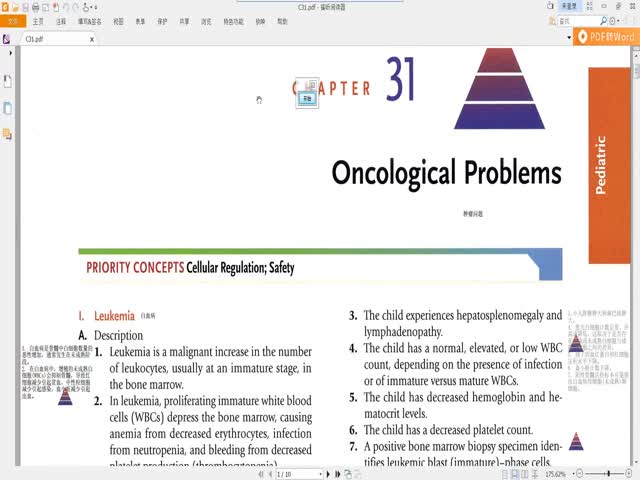This screenshot has height=480, width=640.
Task: Click the Foxit start page icon
Action: click(8, 39)
